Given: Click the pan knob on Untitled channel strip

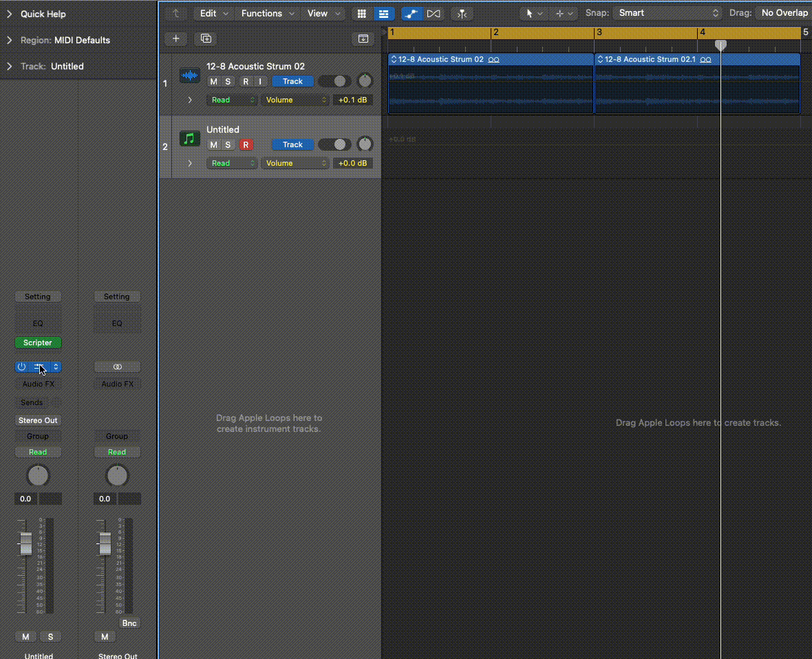Looking at the screenshot, I should [x=38, y=475].
